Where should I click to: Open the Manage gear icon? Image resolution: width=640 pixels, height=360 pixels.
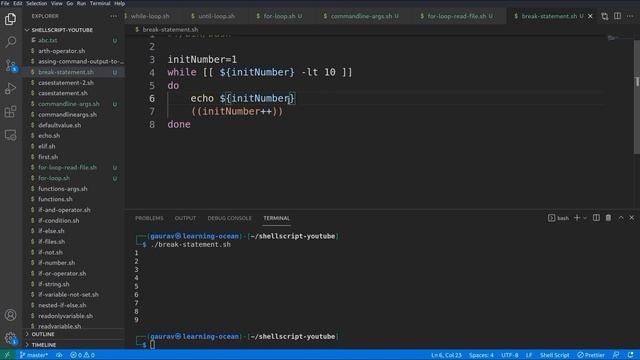(10, 338)
